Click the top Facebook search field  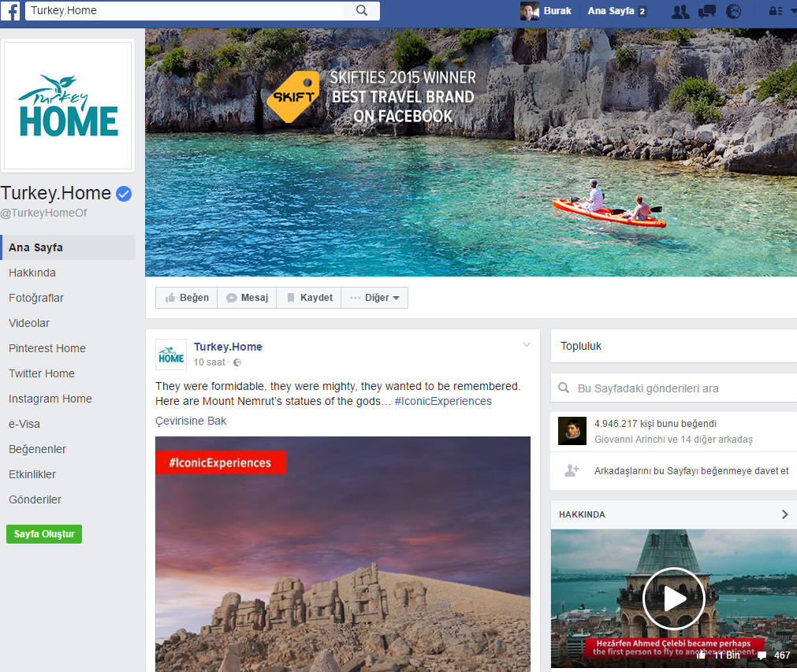pos(184,11)
